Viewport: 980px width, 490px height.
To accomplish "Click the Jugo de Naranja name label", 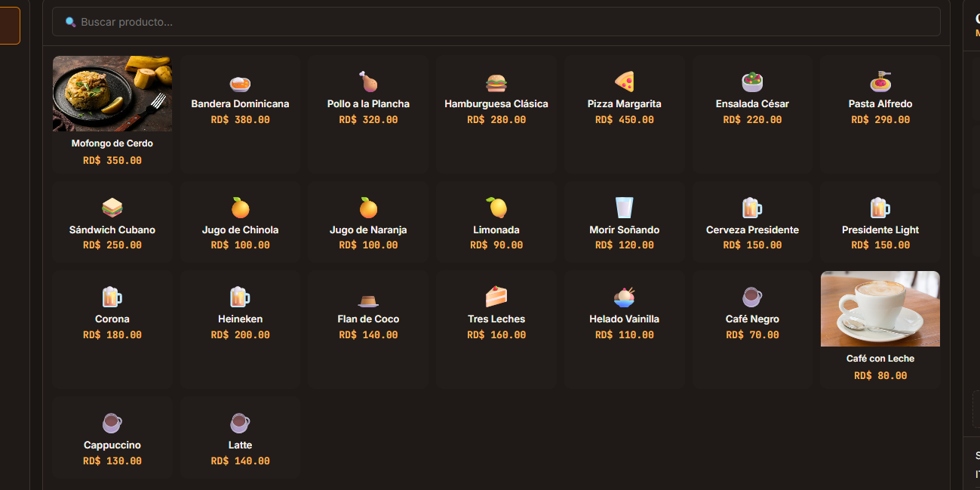I will click(x=368, y=230).
